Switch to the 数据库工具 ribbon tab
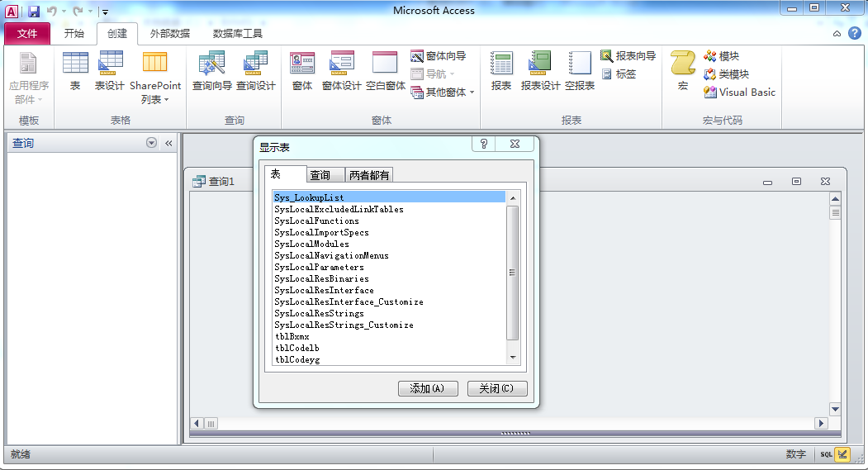Image resolution: width=868 pixels, height=470 pixels. pyautogui.click(x=238, y=34)
